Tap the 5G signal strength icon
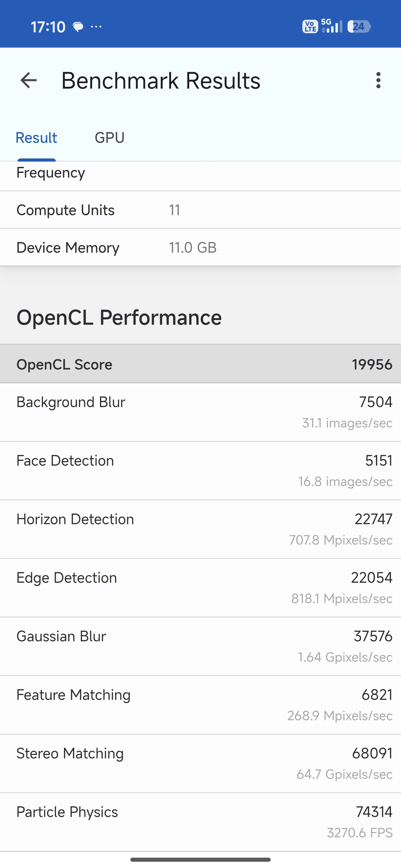 tap(331, 26)
